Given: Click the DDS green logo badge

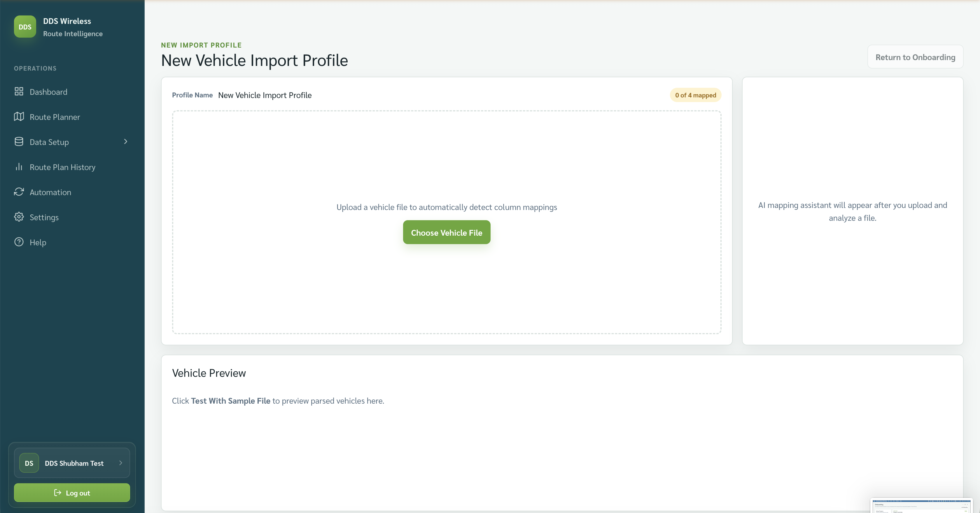Looking at the screenshot, I should (x=25, y=27).
